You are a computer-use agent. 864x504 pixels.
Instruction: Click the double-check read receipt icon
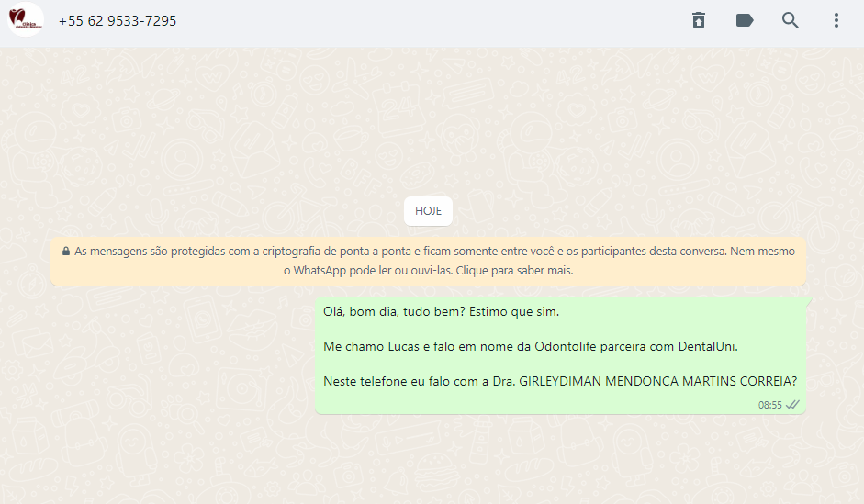[792, 405]
